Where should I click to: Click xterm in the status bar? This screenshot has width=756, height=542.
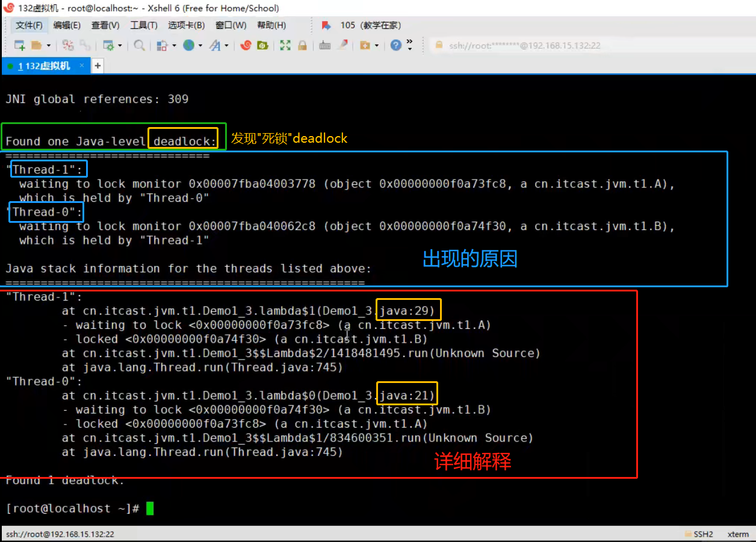point(739,534)
